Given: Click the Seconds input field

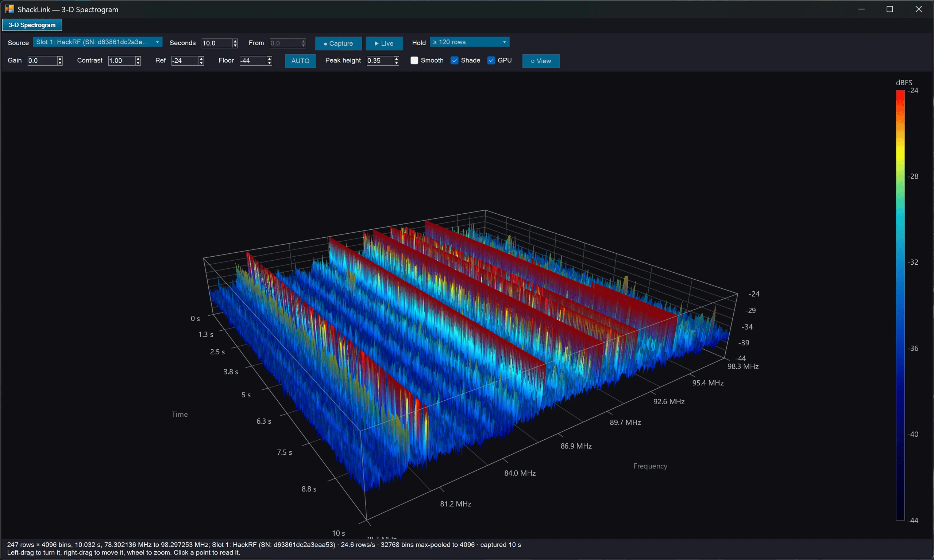Looking at the screenshot, I should (217, 43).
